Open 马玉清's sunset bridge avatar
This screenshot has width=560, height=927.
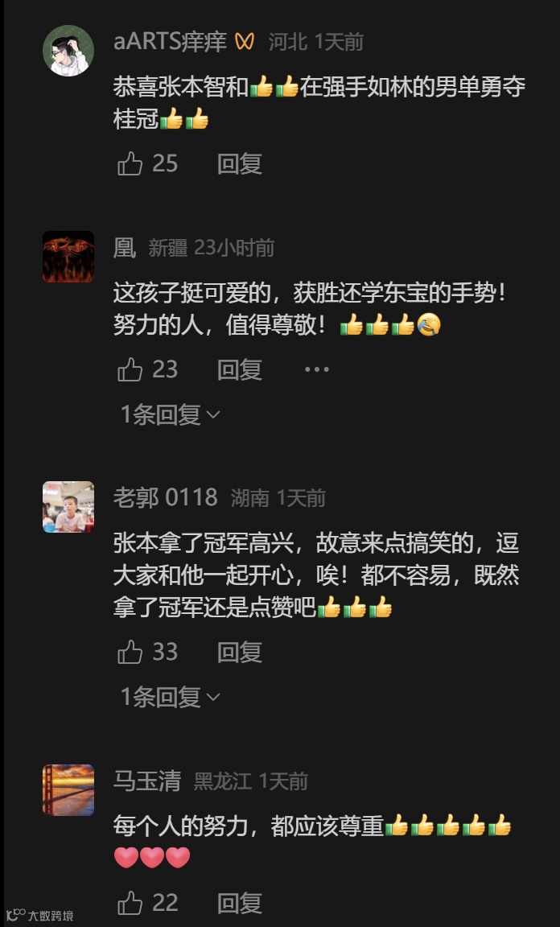(x=68, y=790)
